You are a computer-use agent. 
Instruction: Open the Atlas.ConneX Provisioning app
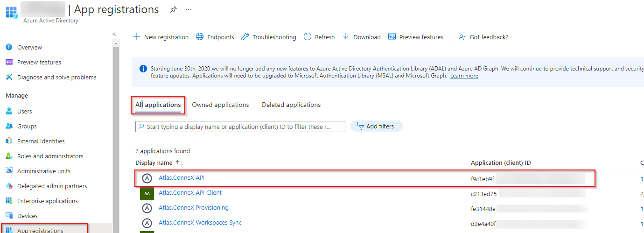[x=194, y=208]
